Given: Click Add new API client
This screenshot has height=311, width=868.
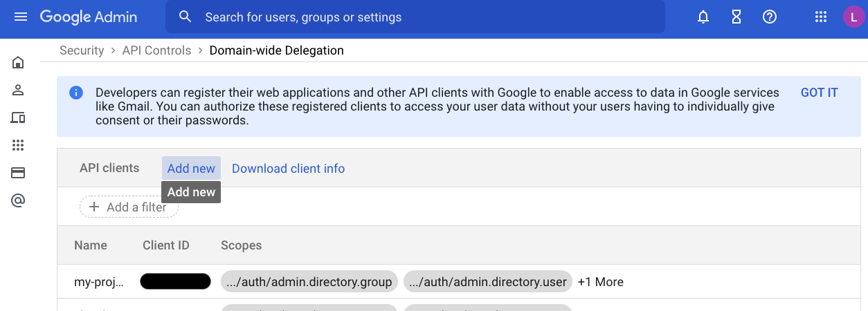Looking at the screenshot, I should click(191, 169).
